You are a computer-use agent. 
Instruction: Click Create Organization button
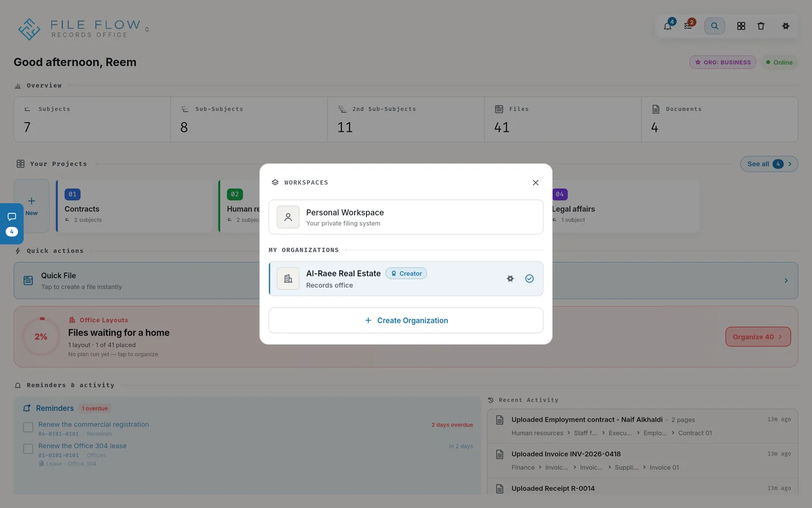tap(406, 320)
